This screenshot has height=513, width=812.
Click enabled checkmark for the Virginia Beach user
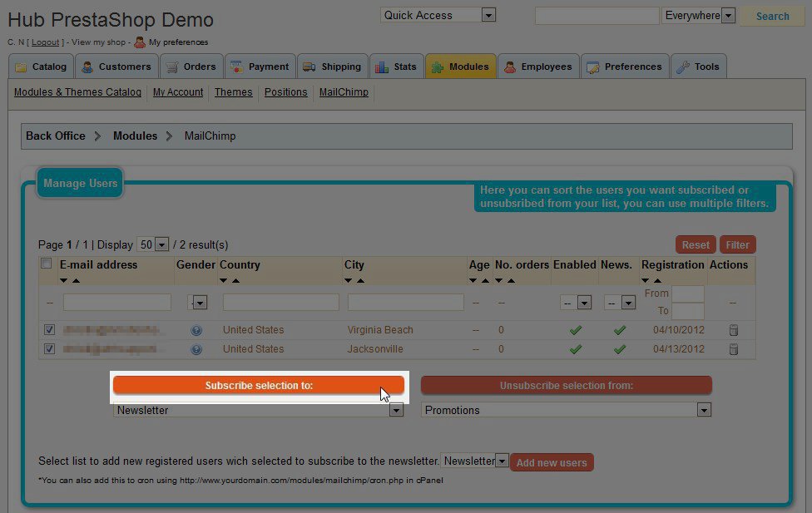(575, 330)
